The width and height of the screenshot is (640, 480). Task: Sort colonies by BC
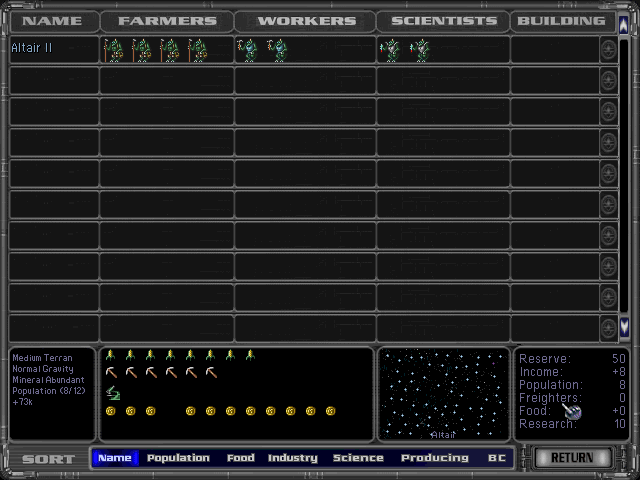pos(497,458)
